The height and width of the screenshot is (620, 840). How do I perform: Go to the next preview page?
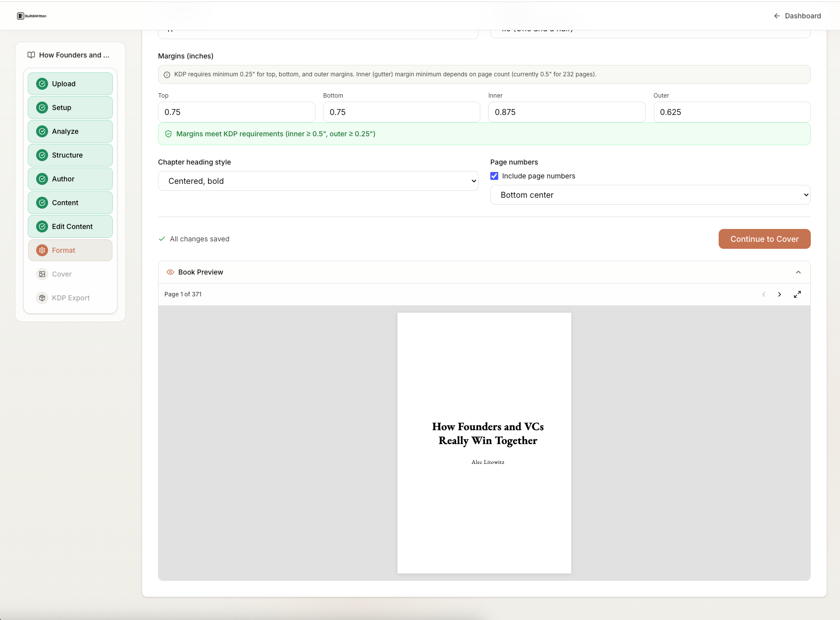(780, 294)
